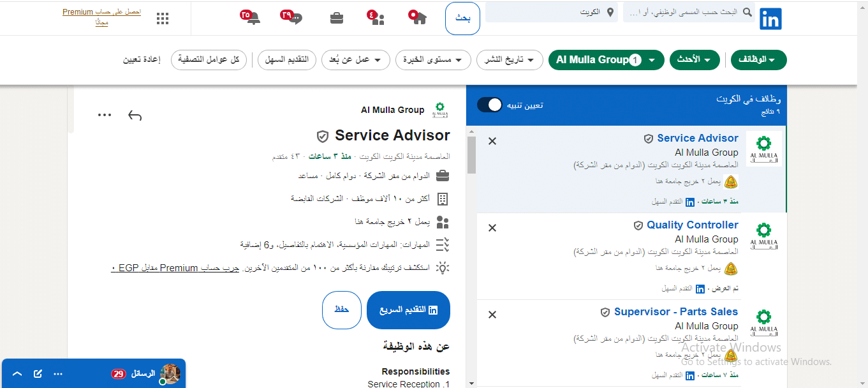
Task: Click the الرسائل (Messaging) bar label
Action: coord(143,373)
